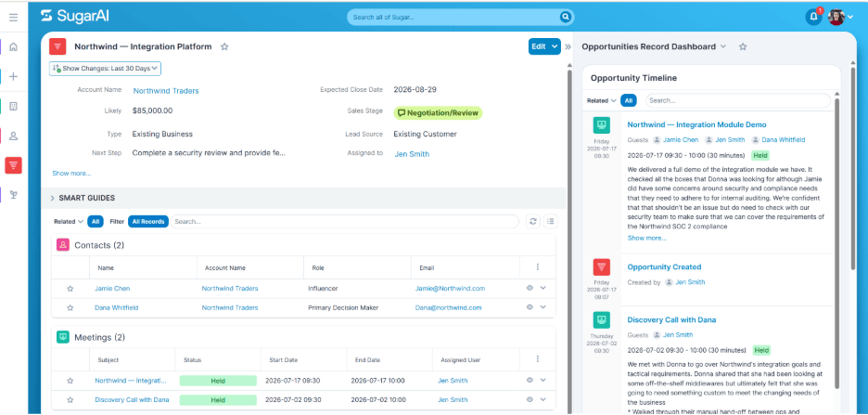Screen dimensions: 868x415
Task: Open the Leads plant icon in sidebar
Action: point(13,194)
